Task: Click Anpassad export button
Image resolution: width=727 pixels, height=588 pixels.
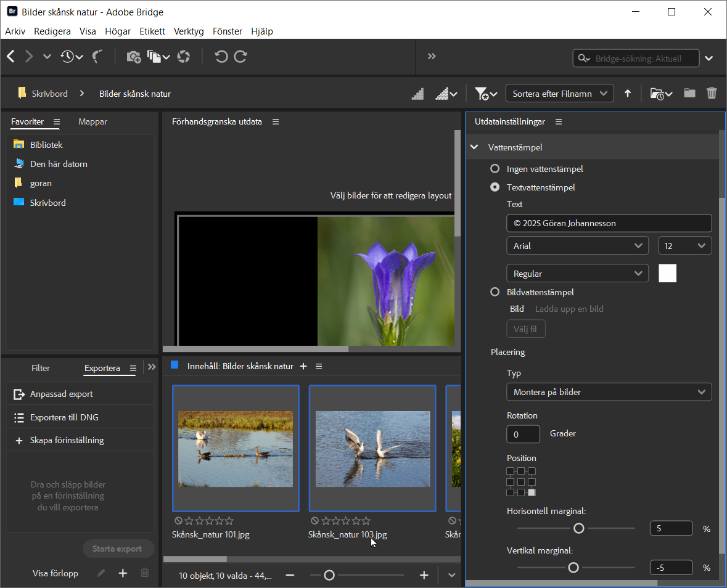Action: [62, 394]
